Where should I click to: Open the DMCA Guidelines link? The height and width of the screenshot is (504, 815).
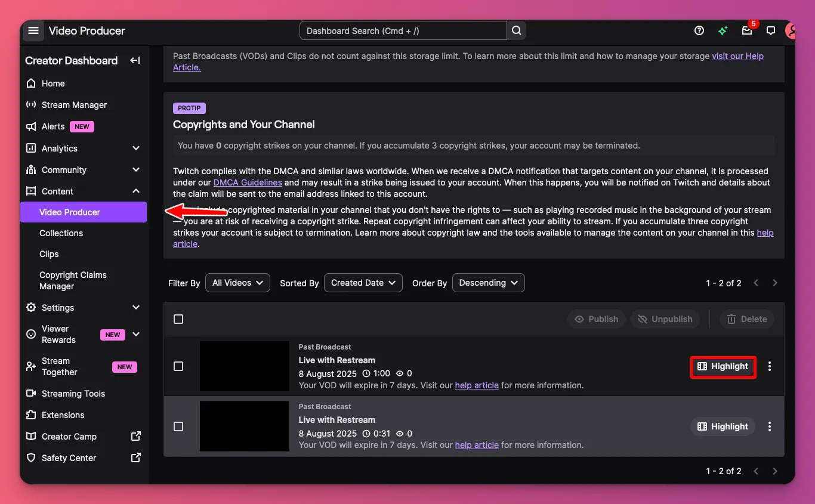[x=248, y=183]
